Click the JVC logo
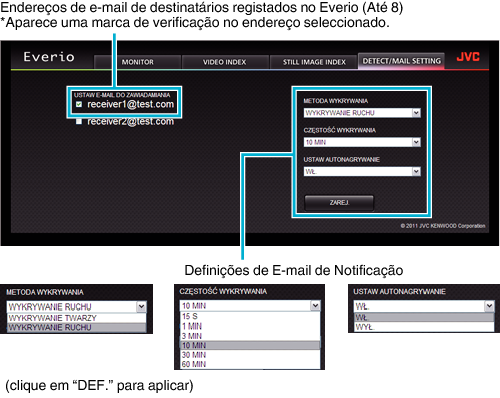 tap(468, 57)
